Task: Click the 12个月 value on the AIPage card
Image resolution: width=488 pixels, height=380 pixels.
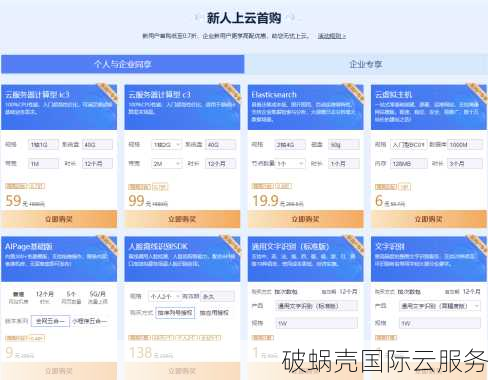Action: [45, 294]
